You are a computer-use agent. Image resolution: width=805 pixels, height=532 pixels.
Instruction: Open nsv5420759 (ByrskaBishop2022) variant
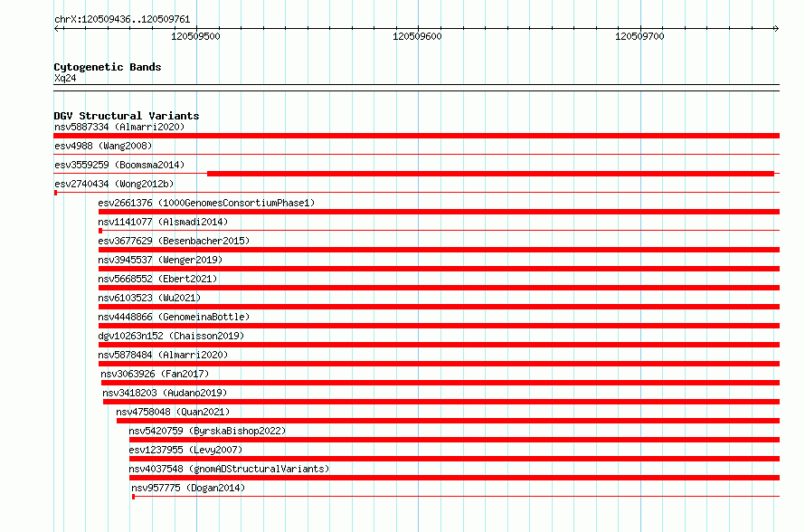click(x=207, y=431)
